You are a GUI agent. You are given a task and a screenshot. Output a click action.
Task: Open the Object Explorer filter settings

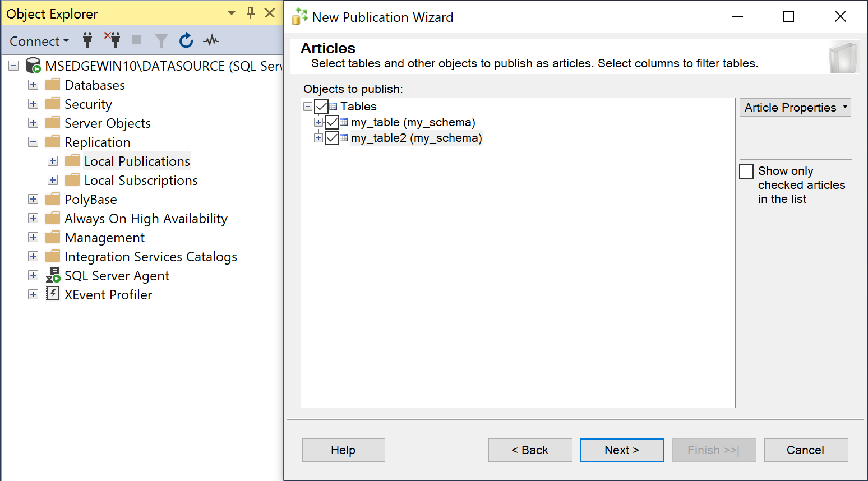click(x=161, y=40)
